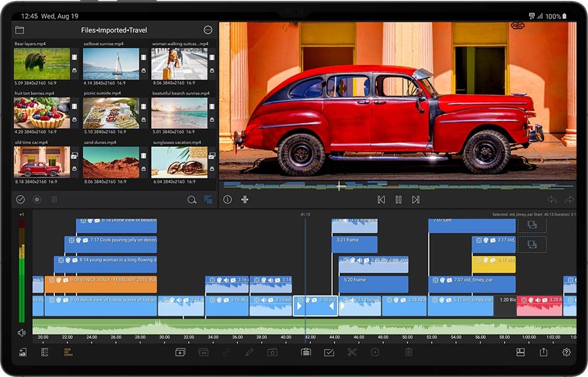This screenshot has width=588, height=377.
Task: Pause playback in the preview
Action: pyautogui.click(x=398, y=200)
